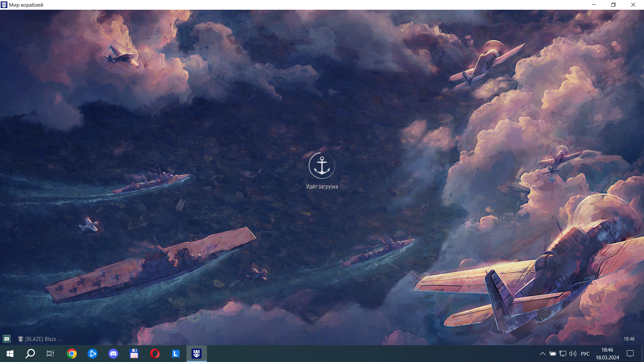The height and width of the screenshot is (362, 644).
Task: Open the blue L app on the taskbar
Action: pyautogui.click(x=176, y=354)
